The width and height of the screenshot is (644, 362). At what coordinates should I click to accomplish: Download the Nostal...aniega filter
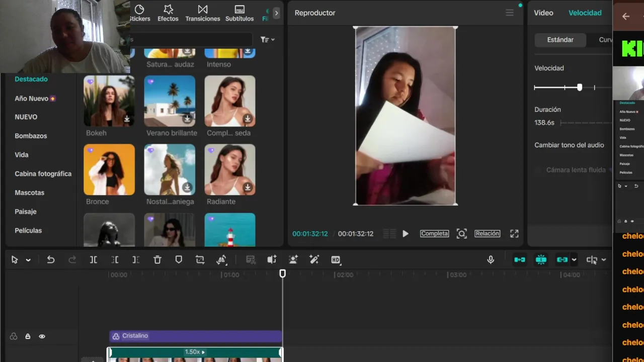click(x=187, y=188)
